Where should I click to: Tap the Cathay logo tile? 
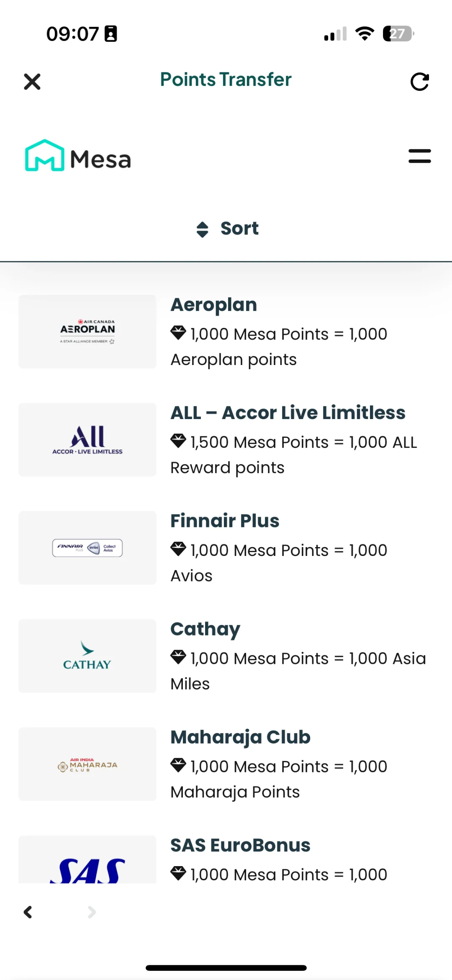point(87,656)
